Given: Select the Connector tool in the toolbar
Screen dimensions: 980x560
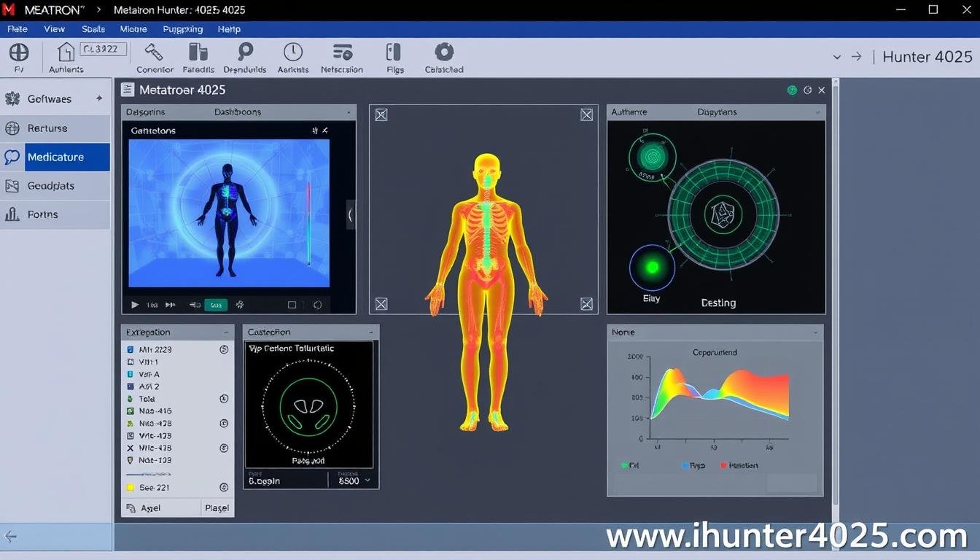Looking at the screenshot, I should 154,57.
